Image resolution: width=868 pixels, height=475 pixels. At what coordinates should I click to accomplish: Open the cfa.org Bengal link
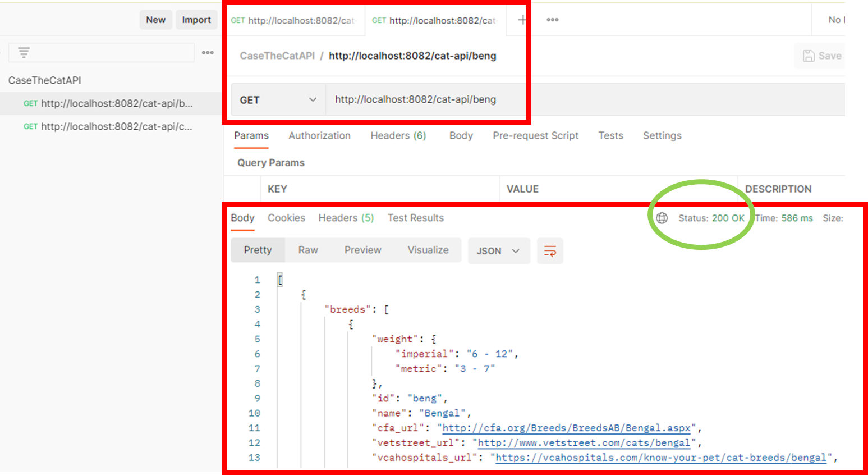[x=567, y=428]
